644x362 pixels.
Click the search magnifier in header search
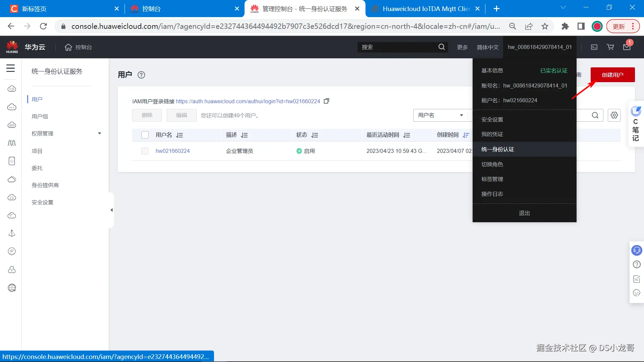pos(441,47)
